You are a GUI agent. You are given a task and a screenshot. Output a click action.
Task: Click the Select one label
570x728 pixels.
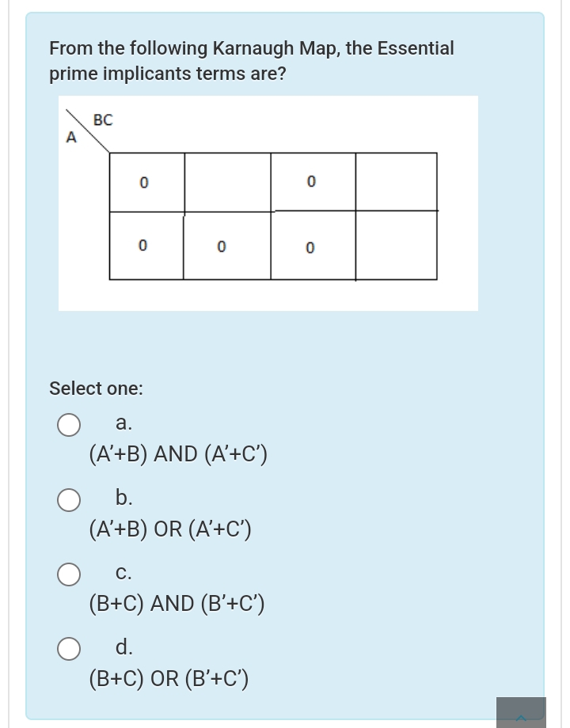96,389
